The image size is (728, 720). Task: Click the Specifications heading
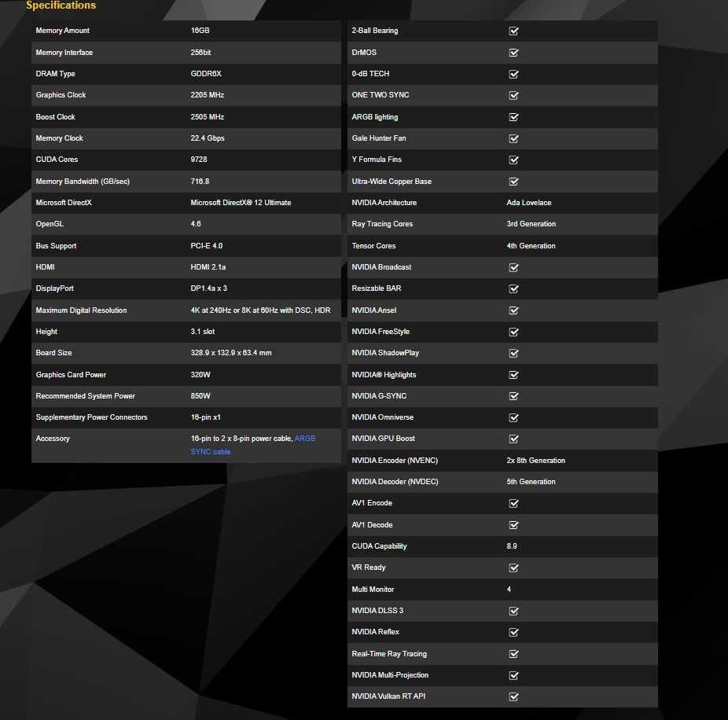click(x=61, y=5)
